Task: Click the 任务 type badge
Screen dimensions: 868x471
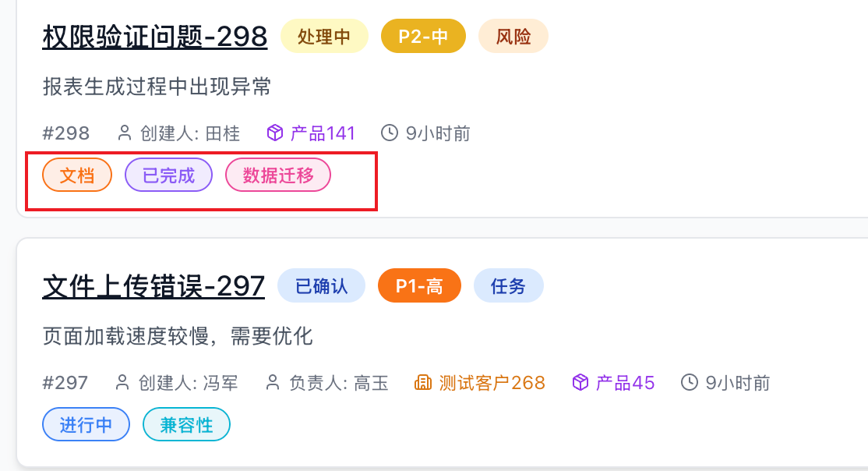Action: point(508,285)
